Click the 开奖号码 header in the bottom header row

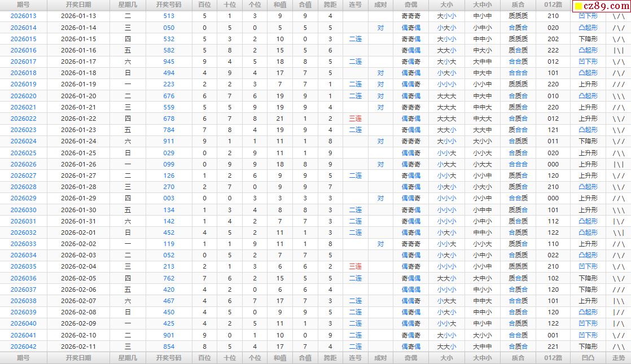pyautogui.click(x=169, y=358)
